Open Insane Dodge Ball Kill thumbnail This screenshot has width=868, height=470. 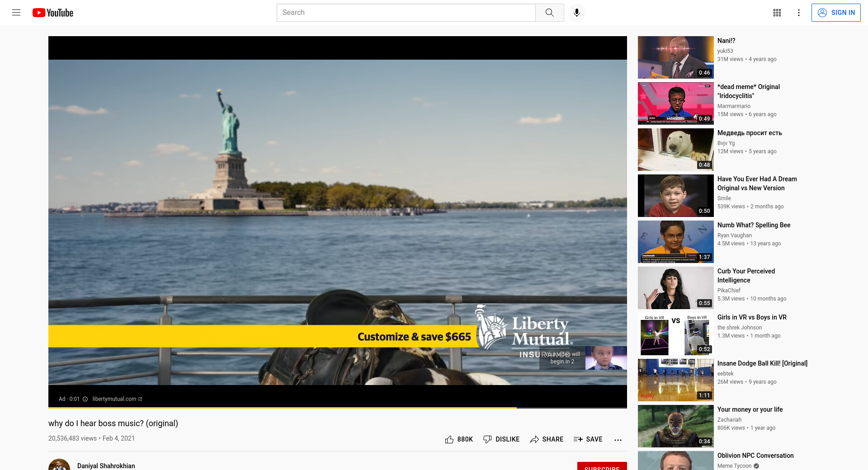(675, 380)
